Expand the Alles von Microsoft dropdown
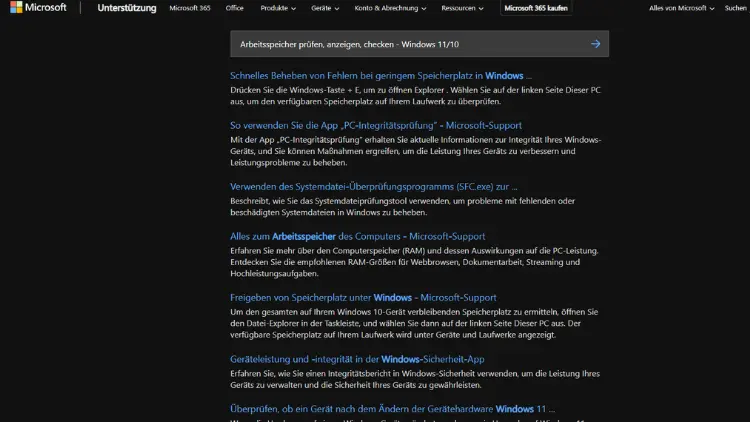The image size is (750, 422). 681,8
